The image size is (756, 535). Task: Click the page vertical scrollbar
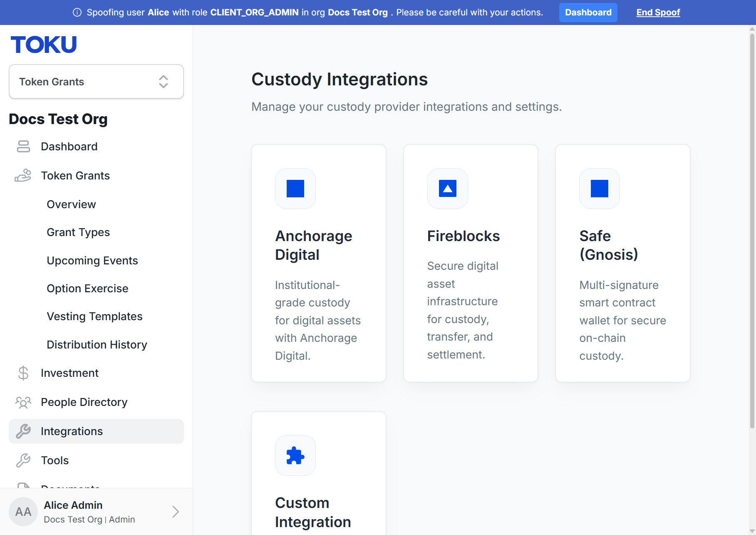point(752,231)
